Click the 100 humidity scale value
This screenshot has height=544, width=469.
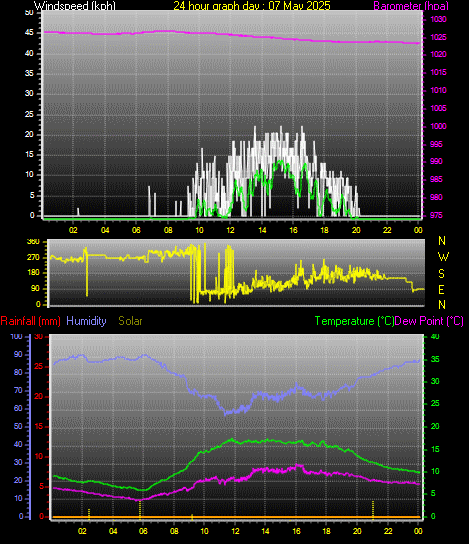point(16,336)
